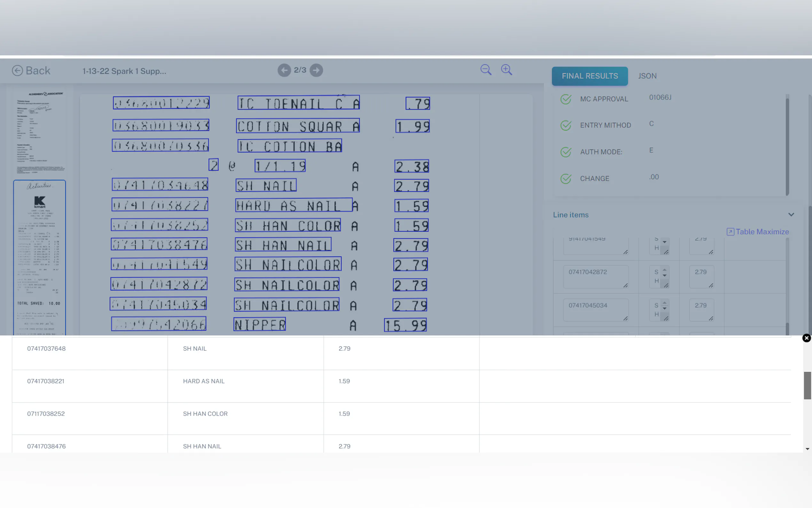
Task: Open first page thumbnail
Action: 40,132
